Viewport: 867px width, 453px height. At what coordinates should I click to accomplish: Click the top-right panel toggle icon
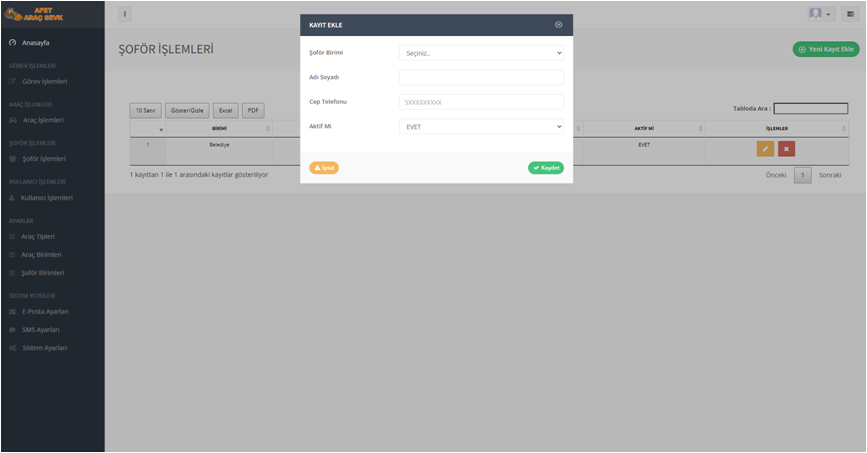(x=850, y=14)
